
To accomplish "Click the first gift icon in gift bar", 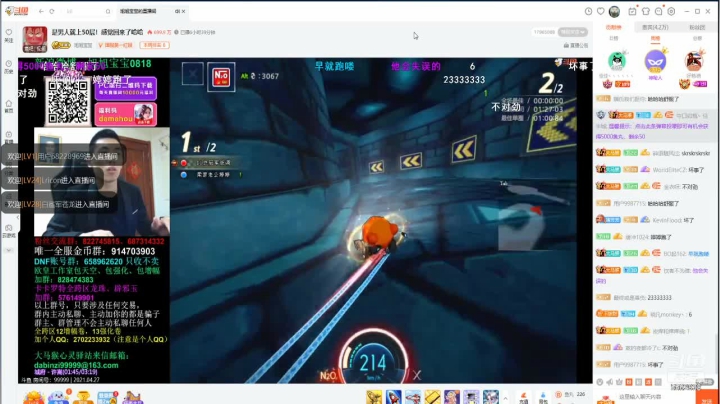I will (374, 397).
